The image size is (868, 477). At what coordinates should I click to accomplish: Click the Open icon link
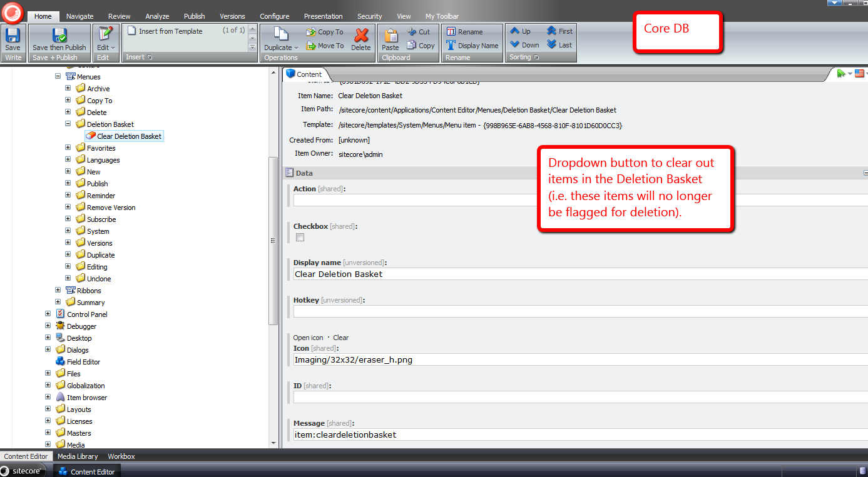308,338
